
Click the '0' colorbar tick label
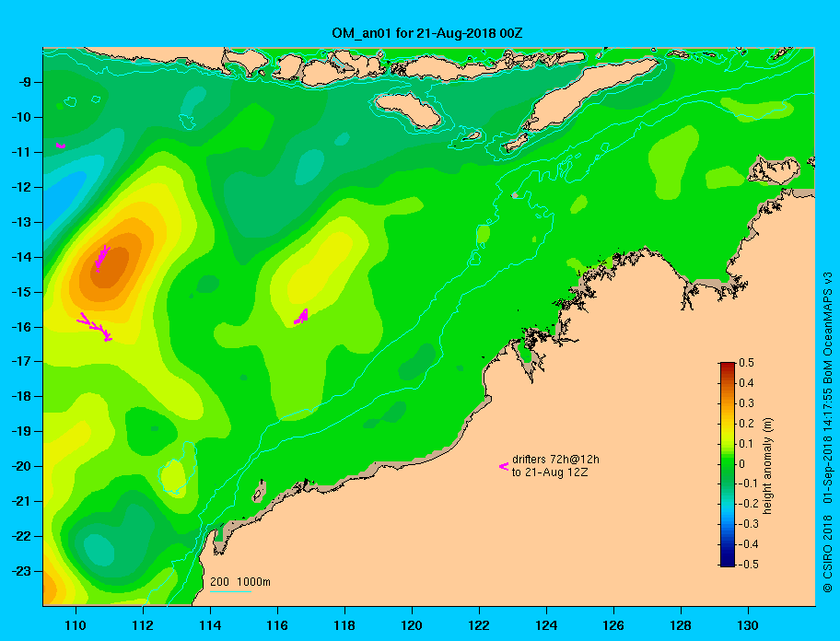point(742,464)
